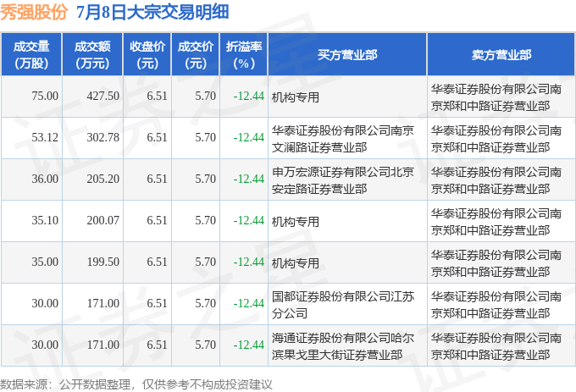Click the 成交量(万股) column header
Screen dimensions: 576x392
[31, 54]
